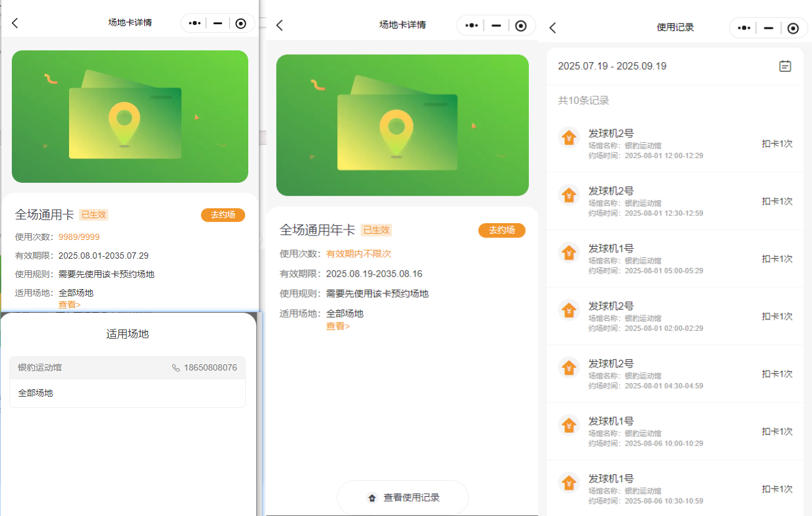Click the phone icon beside 18650808076
812x516 pixels.
(x=176, y=368)
